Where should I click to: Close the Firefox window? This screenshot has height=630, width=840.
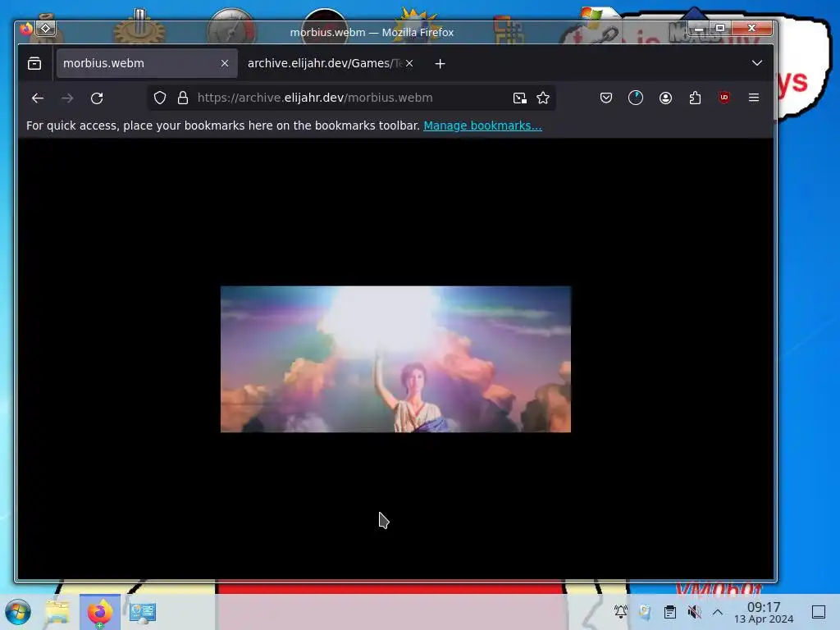pos(752,28)
